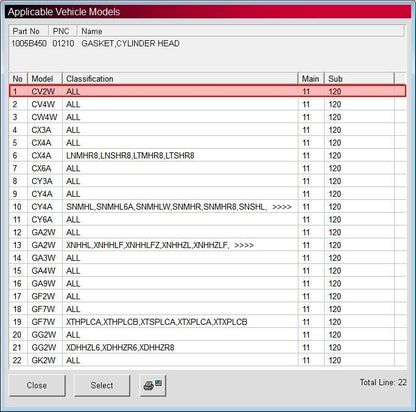Viewport: 416px width, 412px height.
Task: Click the Main column header
Action: point(311,79)
